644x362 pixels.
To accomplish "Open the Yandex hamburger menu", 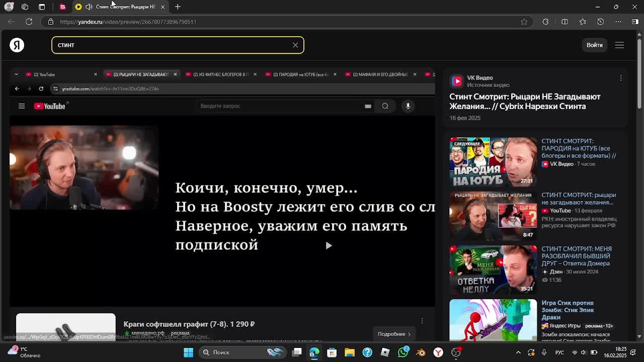I will pos(619,45).
